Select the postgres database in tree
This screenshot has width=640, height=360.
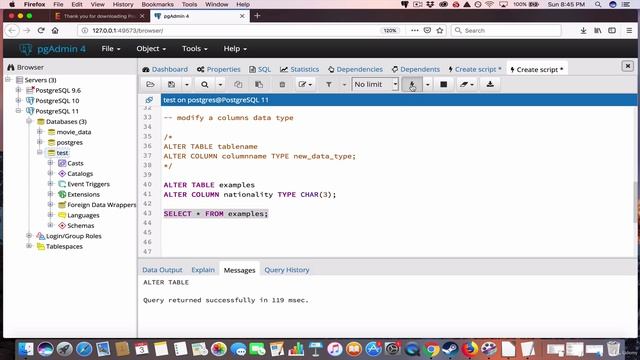coord(69,142)
